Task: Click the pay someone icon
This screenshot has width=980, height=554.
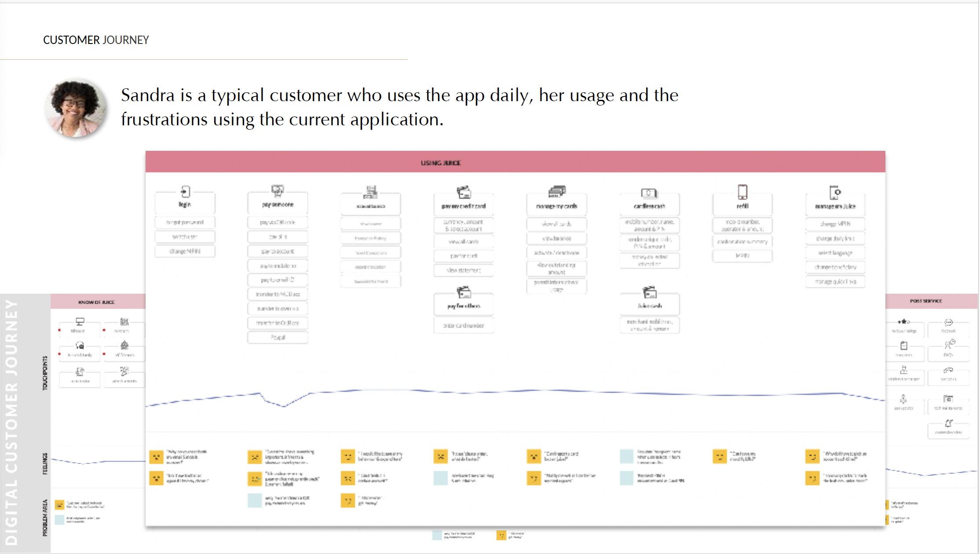Action: coord(277,191)
